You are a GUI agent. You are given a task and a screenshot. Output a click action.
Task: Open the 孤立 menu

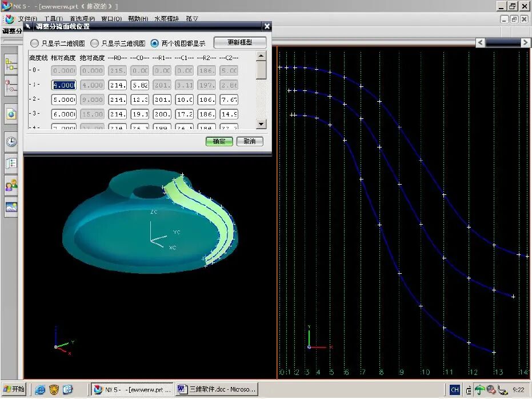[x=192, y=19]
